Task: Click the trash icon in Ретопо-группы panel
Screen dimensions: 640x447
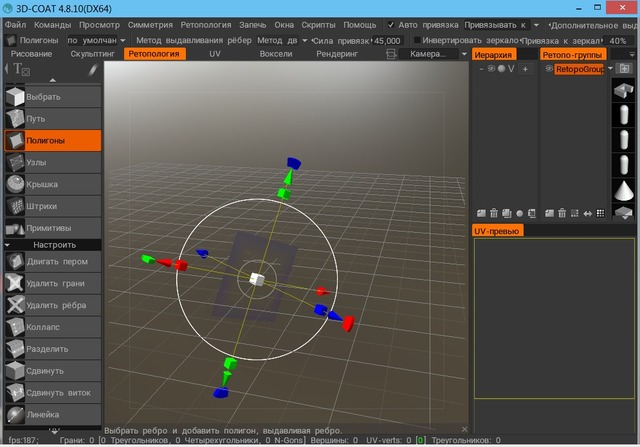Action: click(562, 213)
